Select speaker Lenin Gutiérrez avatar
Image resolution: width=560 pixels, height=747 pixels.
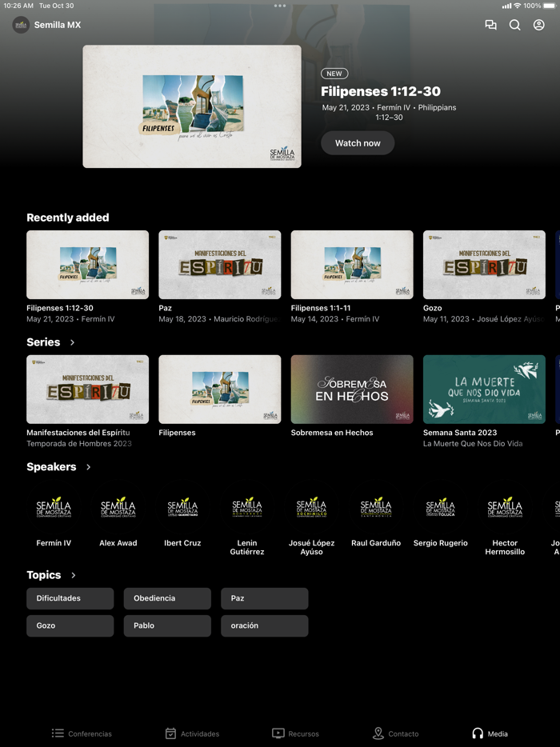tap(247, 508)
